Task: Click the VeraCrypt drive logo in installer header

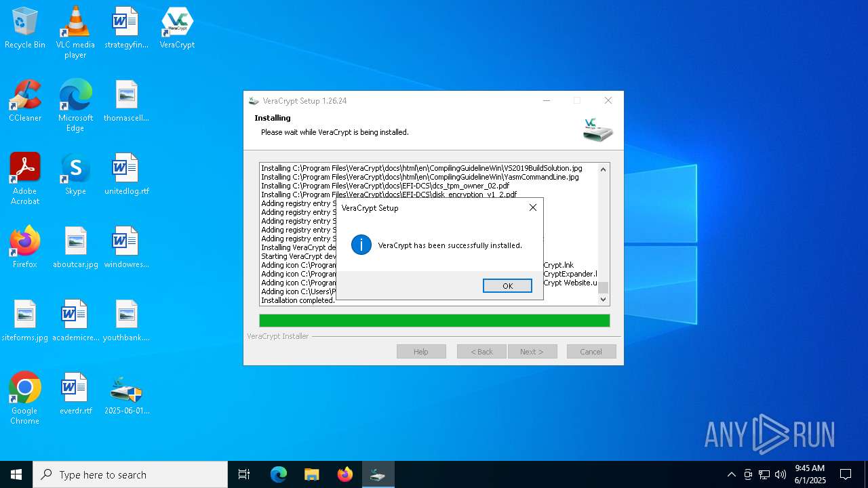Action: [x=597, y=129]
